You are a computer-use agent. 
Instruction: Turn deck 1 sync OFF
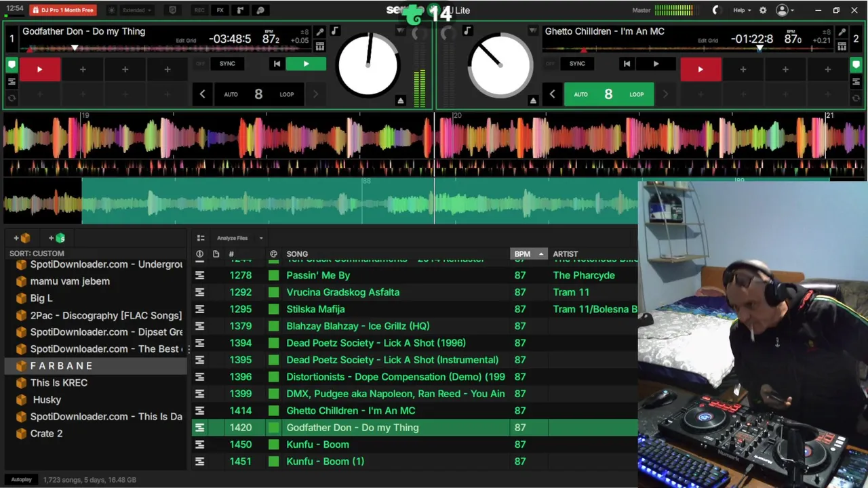click(200, 64)
